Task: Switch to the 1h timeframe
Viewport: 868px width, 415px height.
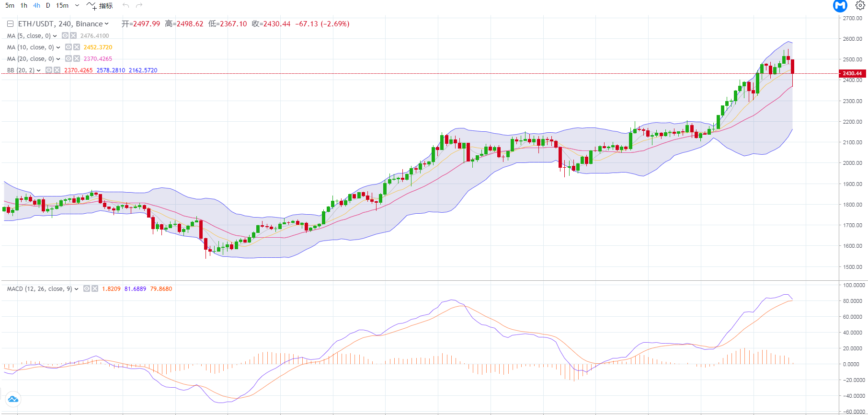Action: click(x=24, y=6)
